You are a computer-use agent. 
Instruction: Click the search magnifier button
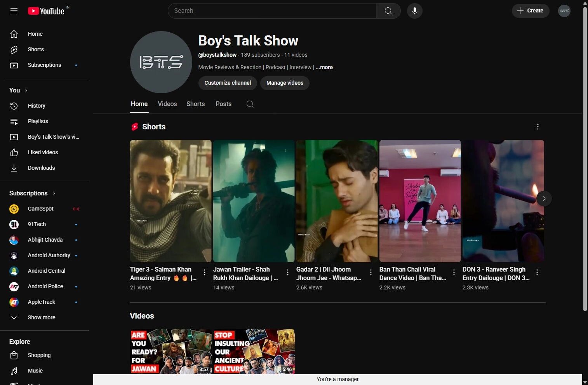coord(388,11)
